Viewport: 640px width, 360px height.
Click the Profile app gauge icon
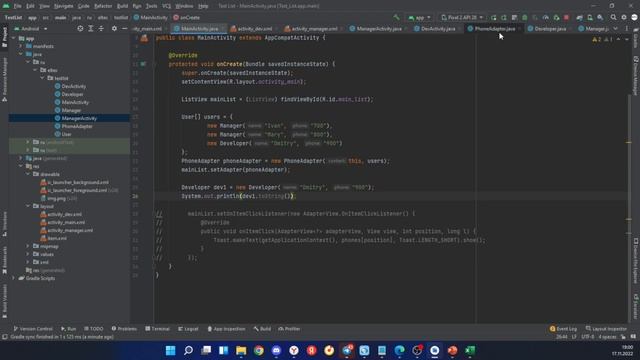(x=546, y=18)
